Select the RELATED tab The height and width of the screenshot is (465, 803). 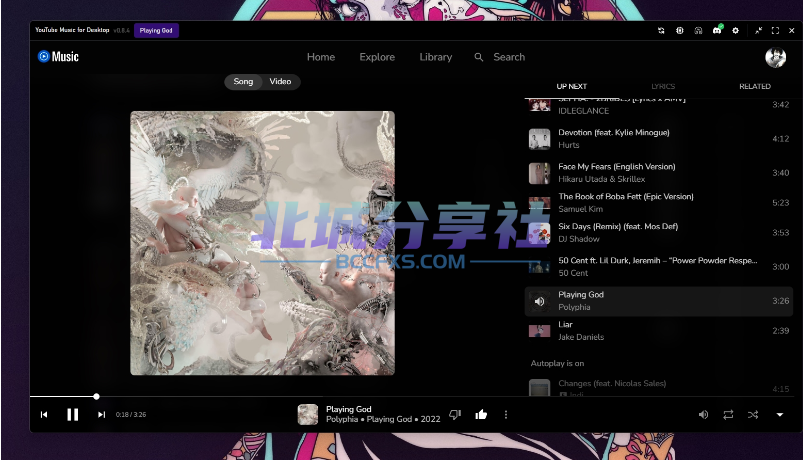pyautogui.click(x=755, y=87)
